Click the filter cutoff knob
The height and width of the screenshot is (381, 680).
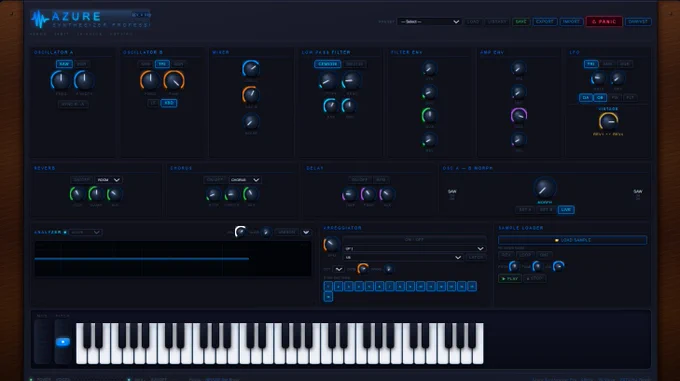(x=328, y=81)
